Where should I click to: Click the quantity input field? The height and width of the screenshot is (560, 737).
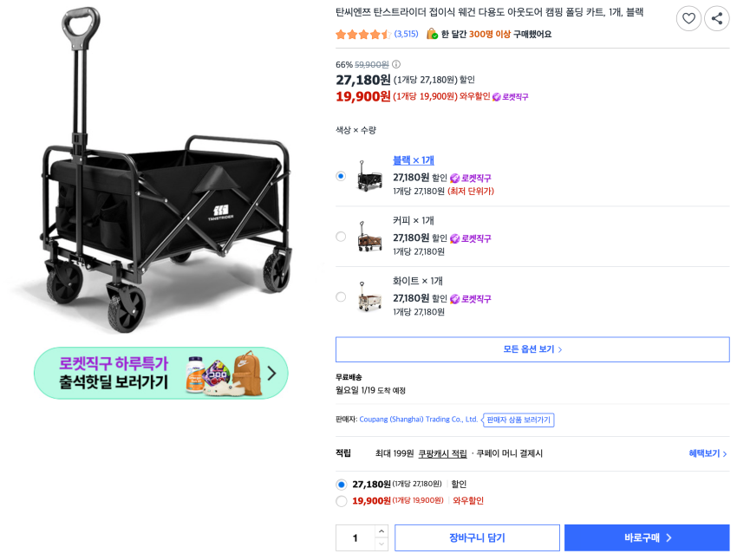pyautogui.click(x=355, y=537)
